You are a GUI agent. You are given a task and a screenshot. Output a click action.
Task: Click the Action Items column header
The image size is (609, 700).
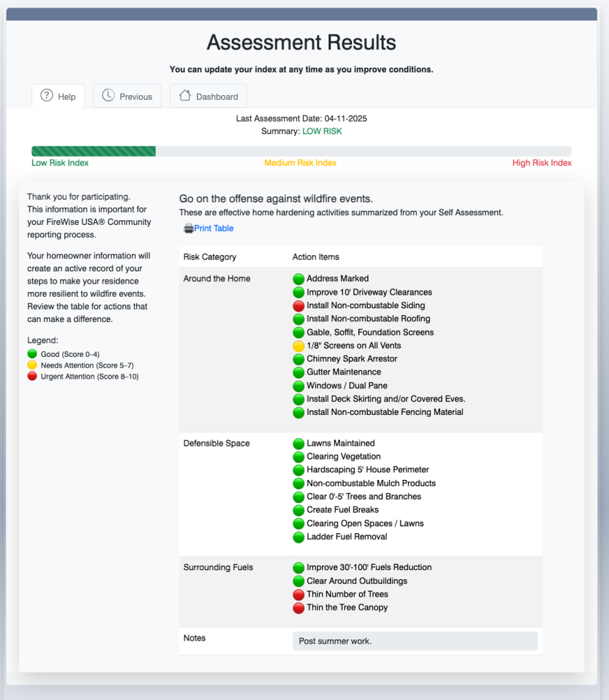pyautogui.click(x=316, y=257)
